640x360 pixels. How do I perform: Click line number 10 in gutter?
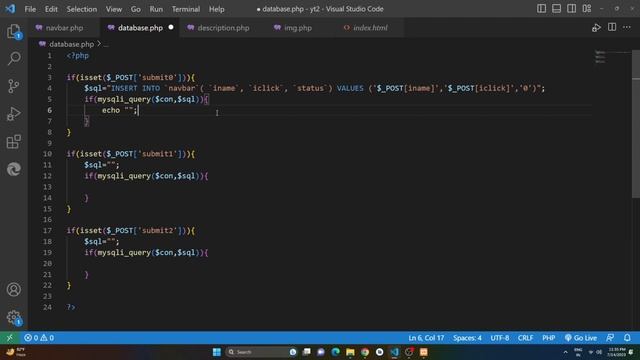click(47, 154)
